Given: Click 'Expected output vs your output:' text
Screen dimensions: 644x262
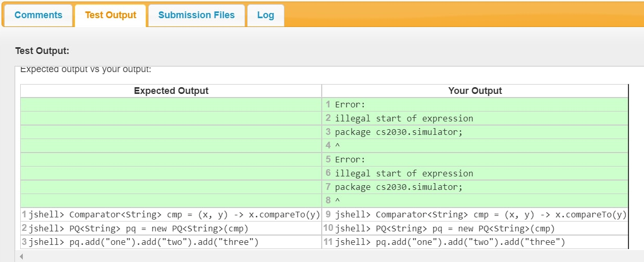Looking at the screenshot, I should coord(85,70).
